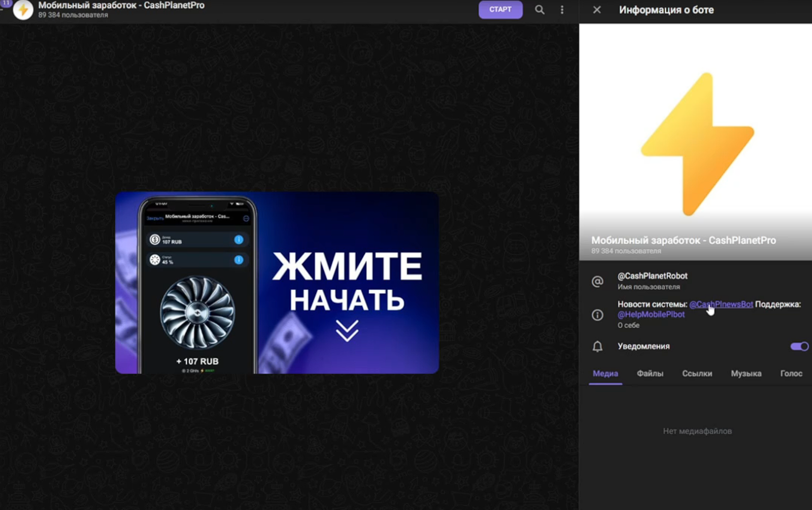Screen dimensions: 812x510
Task: Click the @CashPlanetRobot username
Action: [652, 276]
